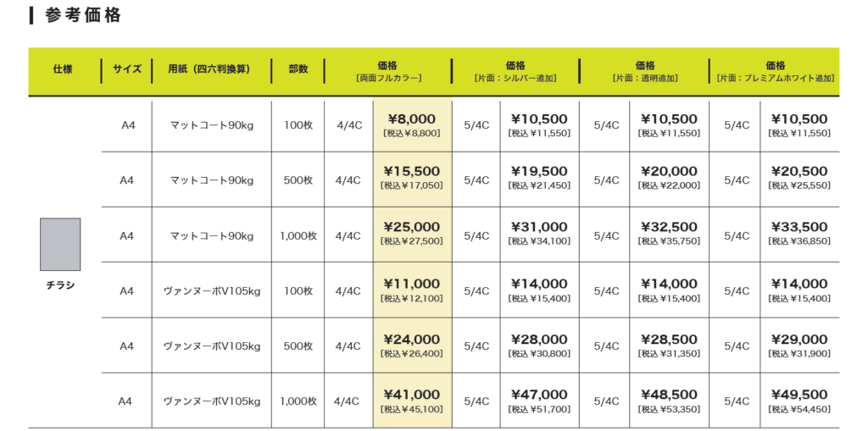
Task: Select the 価格 両面フルカラー column header
Action: click(387, 71)
